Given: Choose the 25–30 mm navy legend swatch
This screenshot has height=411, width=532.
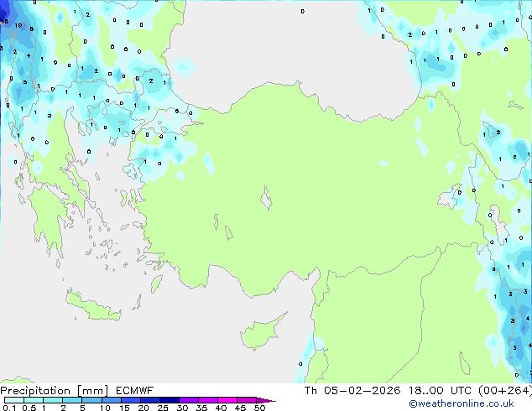Looking at the screenshot, I should point(170,400).
